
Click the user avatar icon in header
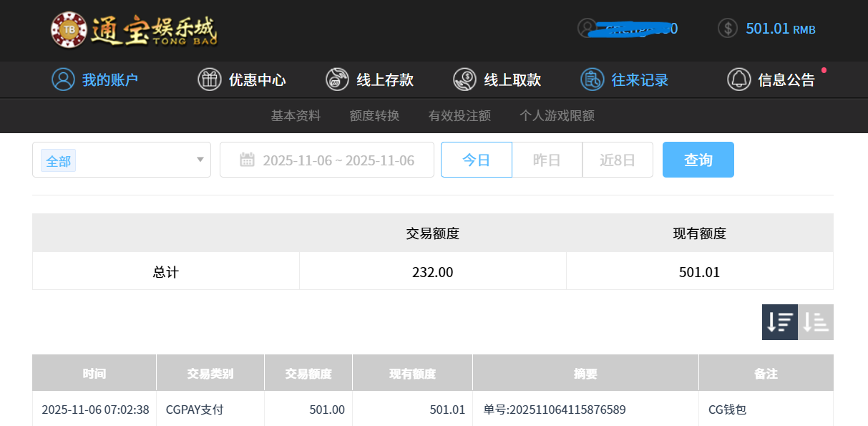coord(587,29)
